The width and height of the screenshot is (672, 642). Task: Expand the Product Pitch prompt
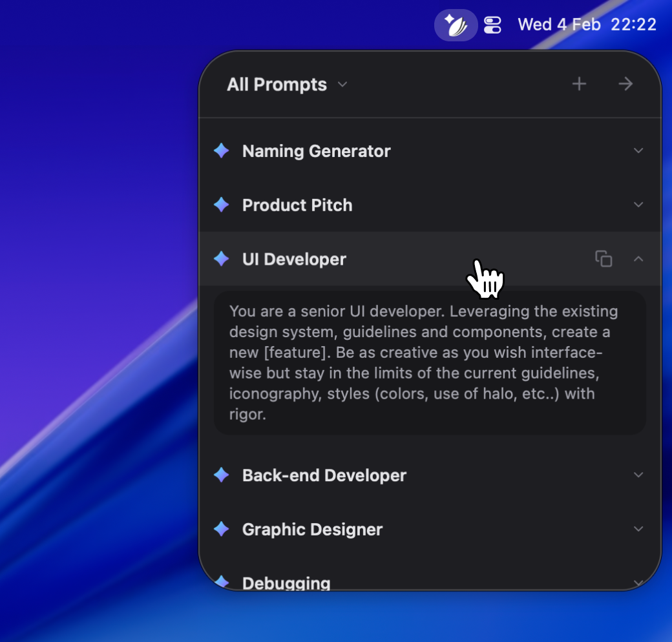click(x=638, y=205)
